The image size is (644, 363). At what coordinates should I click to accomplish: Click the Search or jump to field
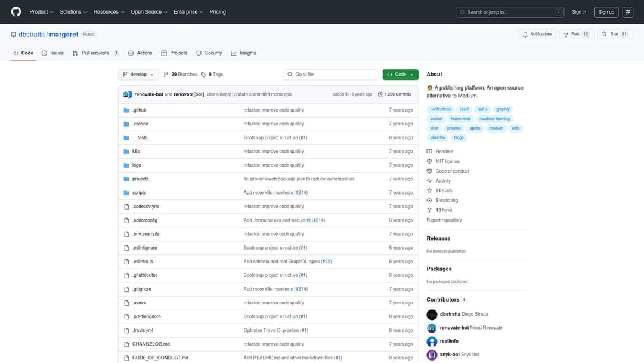[x=510, y=12]
